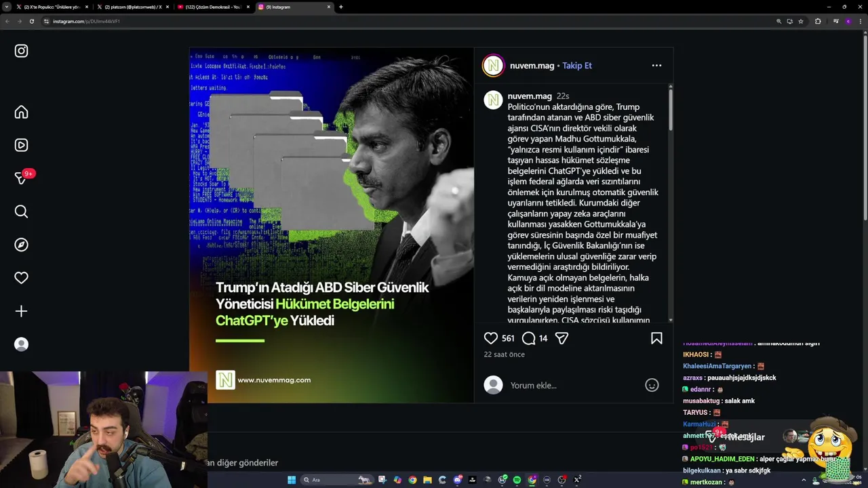Save the post with bookmark icon
Screen dimensions: 868x488
656,338
